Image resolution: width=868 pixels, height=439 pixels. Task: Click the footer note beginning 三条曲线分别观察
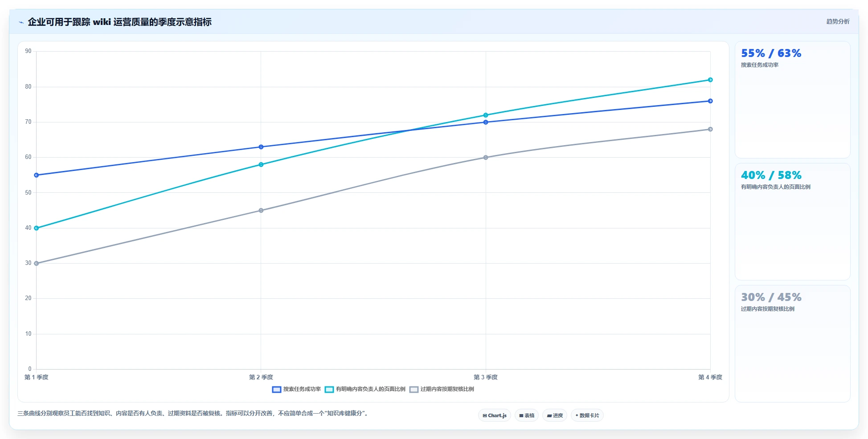coord(193,413)
